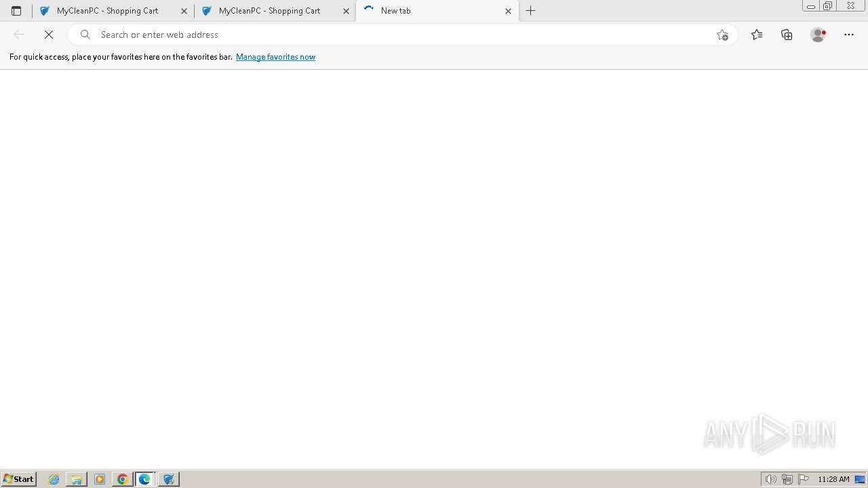Click the network tray icon

[x=787, y=479]
